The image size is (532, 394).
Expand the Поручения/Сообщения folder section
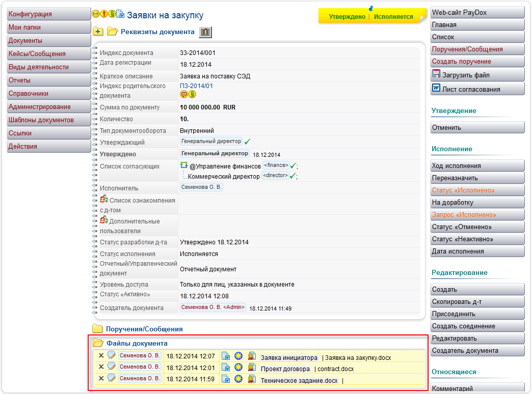[x=97, y=329]
